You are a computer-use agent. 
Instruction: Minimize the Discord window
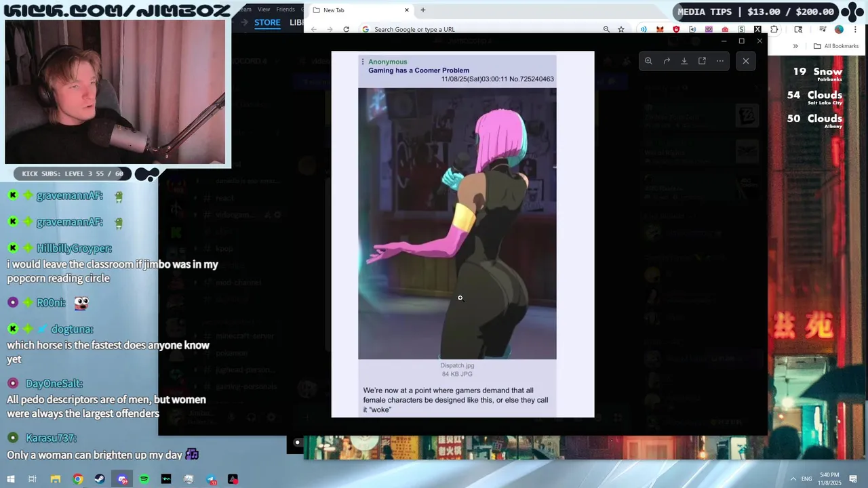pyautogui.click(x=724, y=41)
